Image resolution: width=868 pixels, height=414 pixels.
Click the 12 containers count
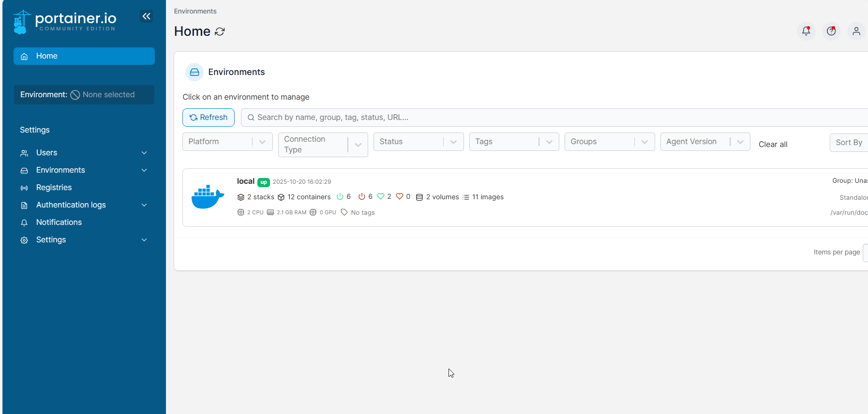tap(309, 197)
